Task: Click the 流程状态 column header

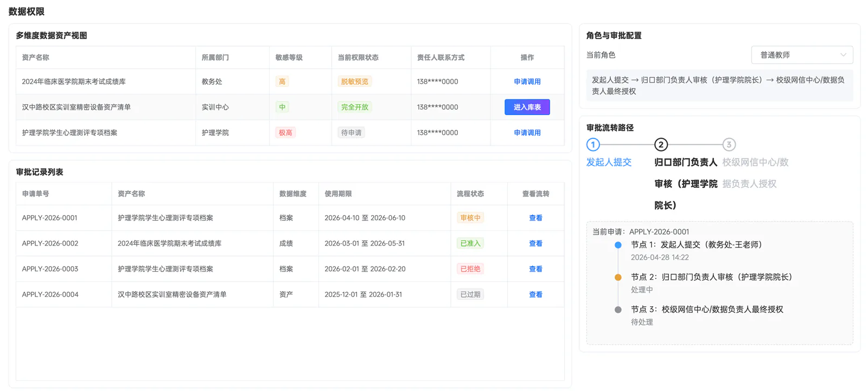Action: (x=470, y=194)
